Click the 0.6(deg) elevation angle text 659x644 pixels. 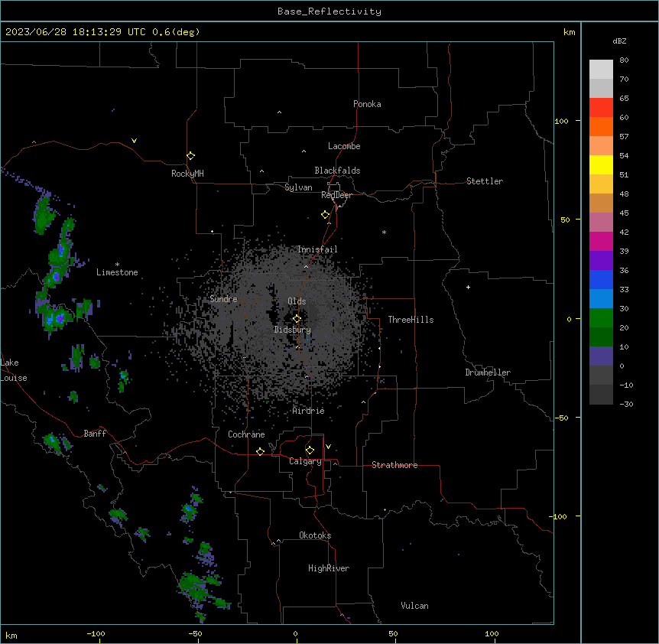pos(176,32)
